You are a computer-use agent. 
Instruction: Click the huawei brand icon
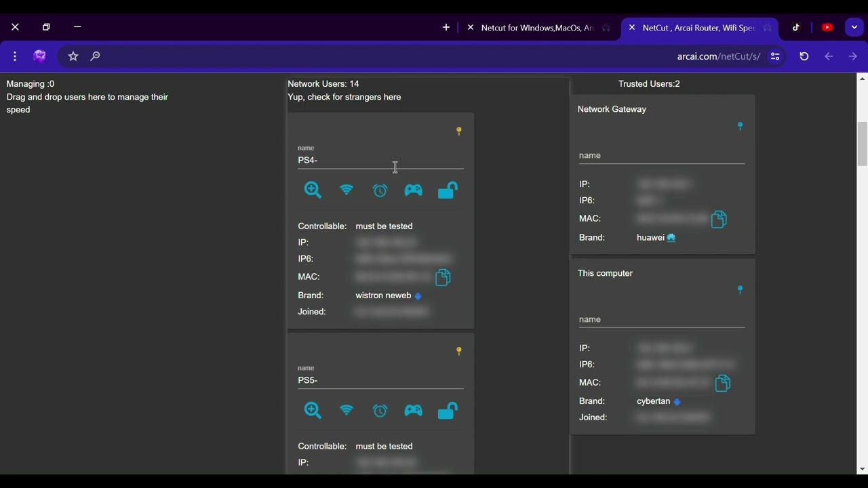[x=671, y=238]
